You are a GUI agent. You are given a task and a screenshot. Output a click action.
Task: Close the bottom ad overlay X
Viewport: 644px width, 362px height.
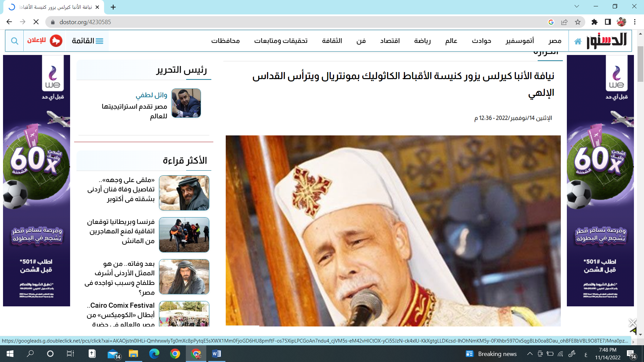click(x=633, y=323)
